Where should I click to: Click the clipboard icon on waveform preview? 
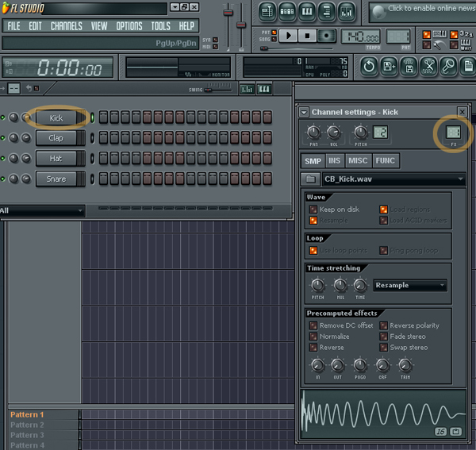click(455, 431)
